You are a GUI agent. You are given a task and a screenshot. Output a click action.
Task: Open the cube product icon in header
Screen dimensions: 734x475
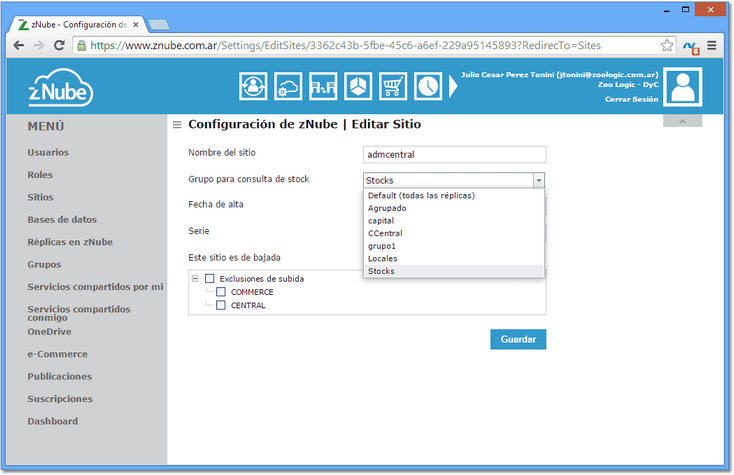(358, 86)
